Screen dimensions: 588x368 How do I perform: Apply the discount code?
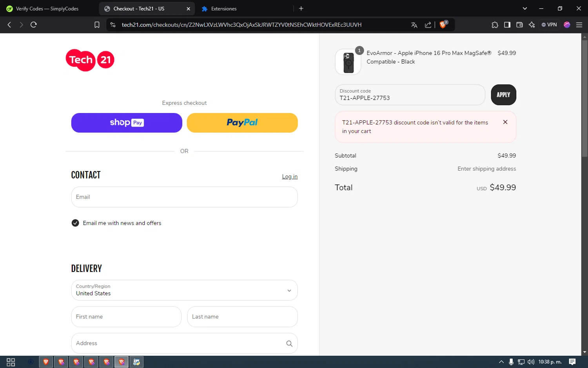tap(503, 95)
